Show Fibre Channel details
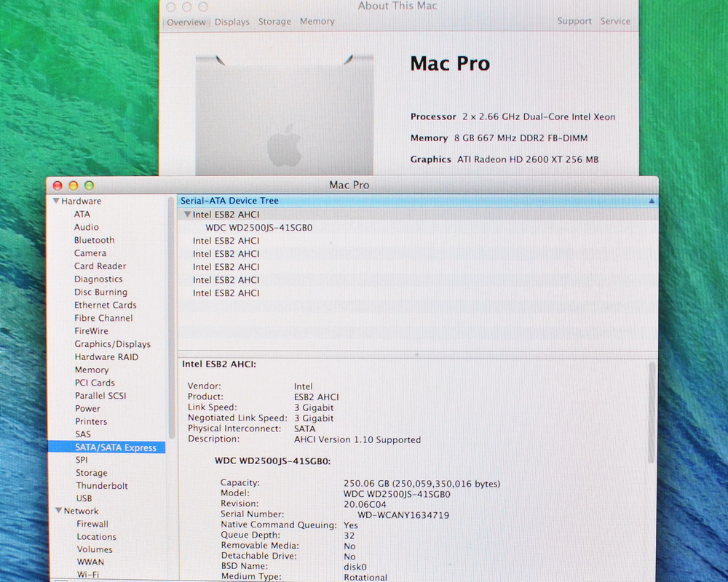728x582 pixels. click(103, 318)
